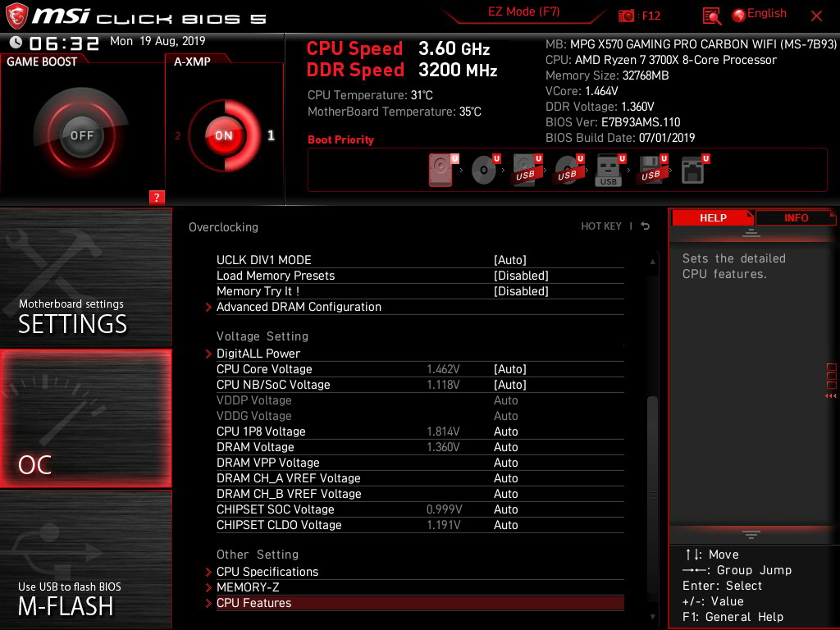Viewport: 840px width, 630px height.
Task: Click the F12 screenshot camera icon
Action: click(626, 16)
